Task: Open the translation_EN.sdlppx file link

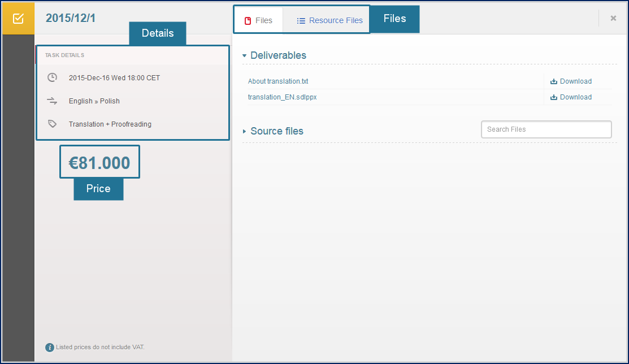Action: [x=283, y=97]
